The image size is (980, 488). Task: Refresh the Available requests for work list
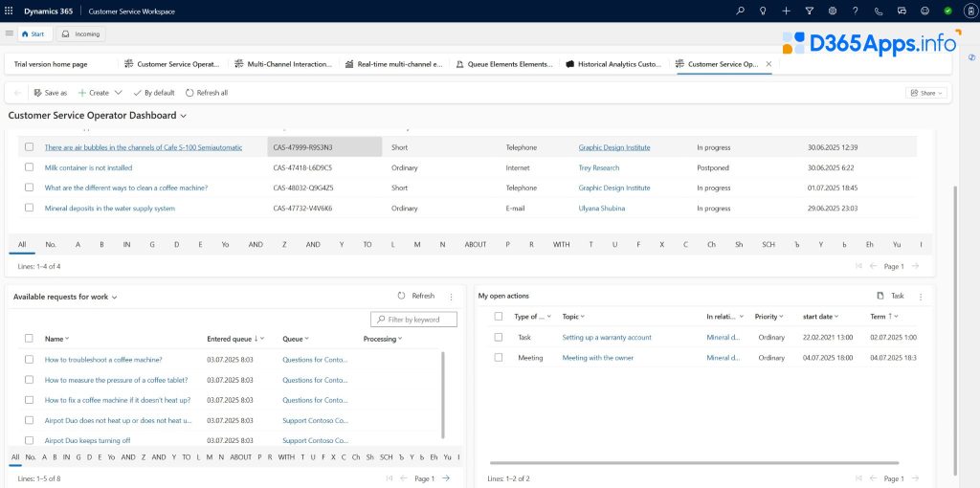pos(416,297)
